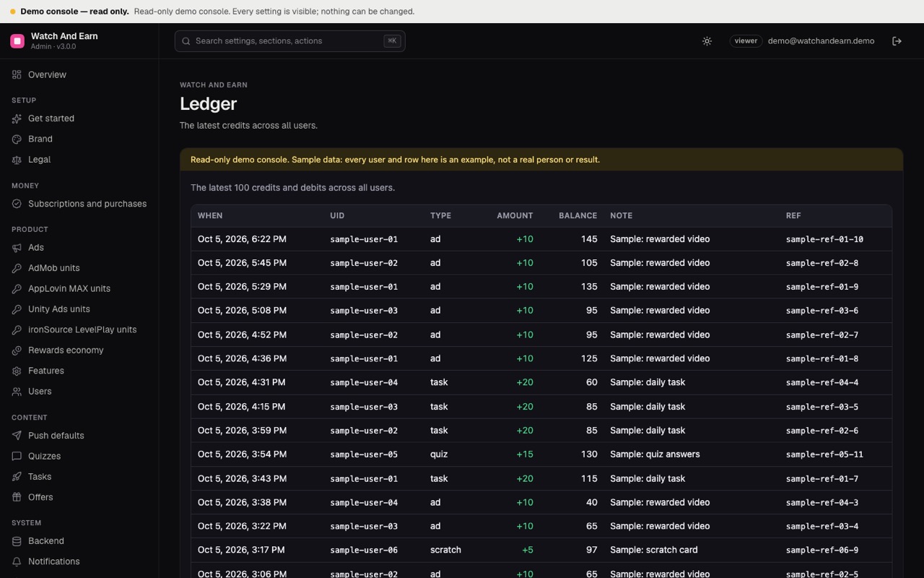924x578 pixels.
Task: Open Unity Ads units section
Action: click(x=79, y=309)
